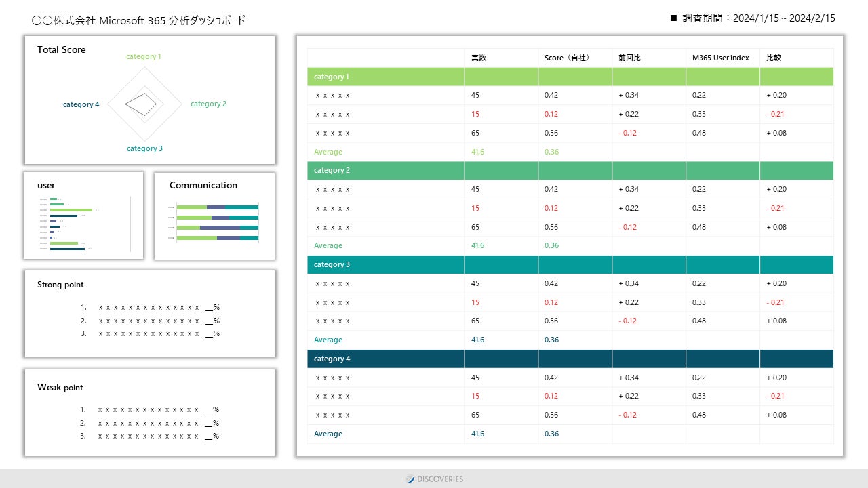Click the Score（自社） column header
This screenshot has height=488, width=868.
tap(567, 58)
